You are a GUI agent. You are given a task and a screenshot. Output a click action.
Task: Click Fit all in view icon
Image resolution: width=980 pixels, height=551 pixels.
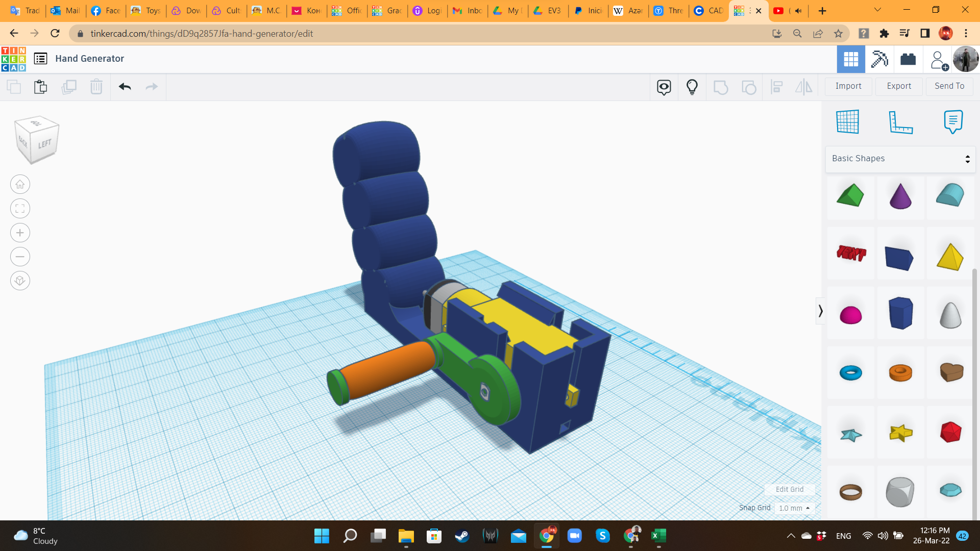(x=20, y=209)
